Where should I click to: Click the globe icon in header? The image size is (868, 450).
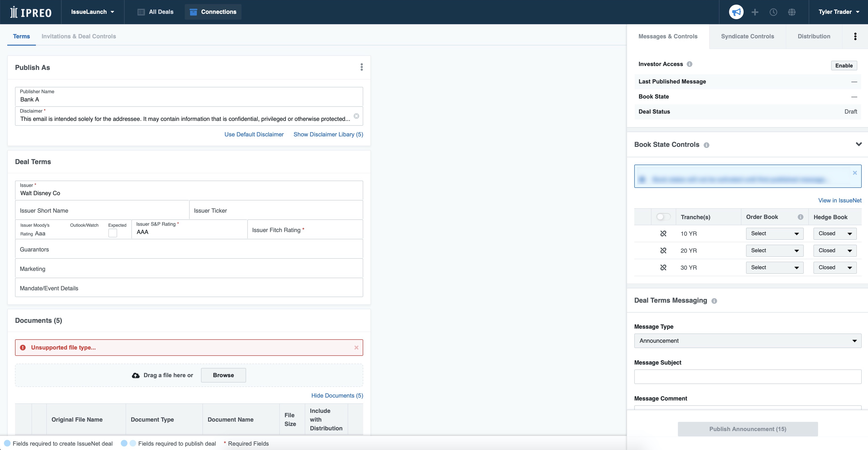click(x=792, y=12)
